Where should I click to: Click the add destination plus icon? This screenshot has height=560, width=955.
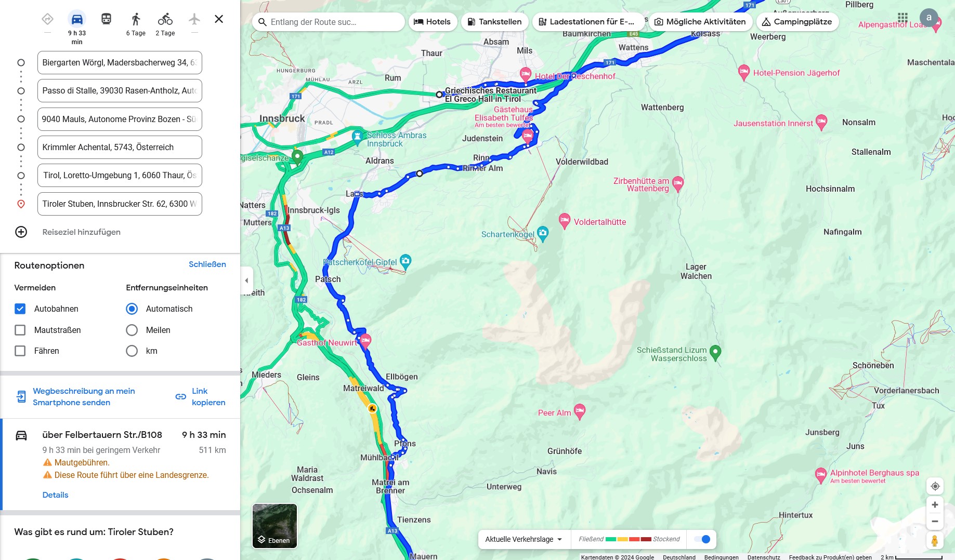click(21, 232)
